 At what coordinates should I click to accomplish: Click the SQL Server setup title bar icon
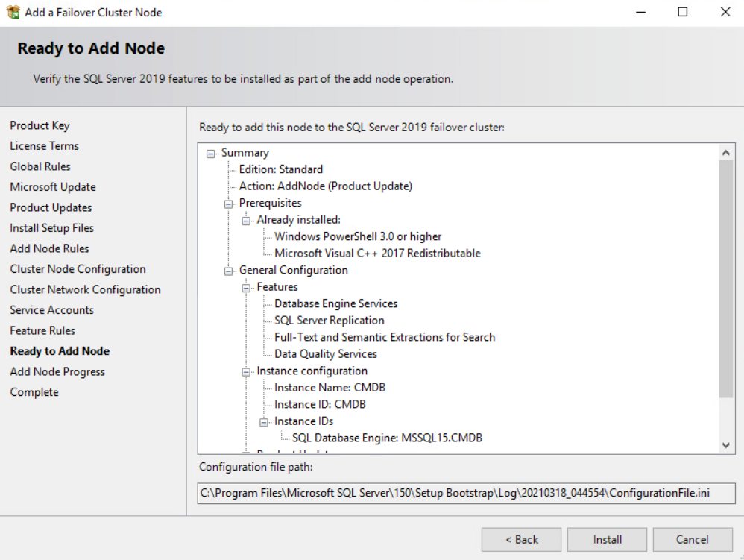(13, 13)
